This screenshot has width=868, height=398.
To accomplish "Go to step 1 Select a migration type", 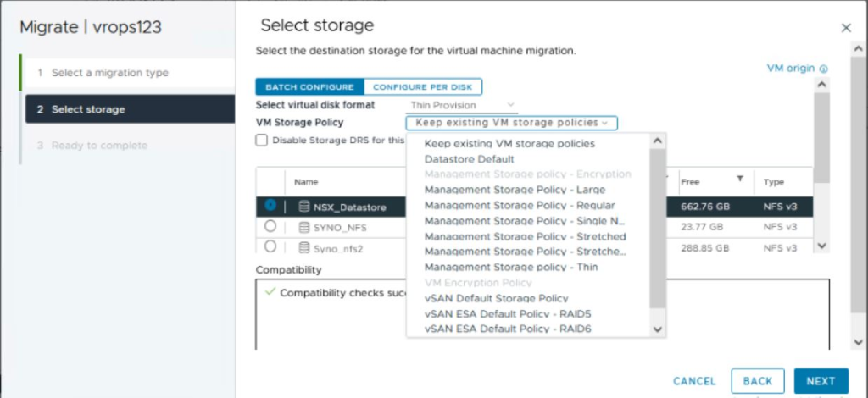I will coord(130,73).
